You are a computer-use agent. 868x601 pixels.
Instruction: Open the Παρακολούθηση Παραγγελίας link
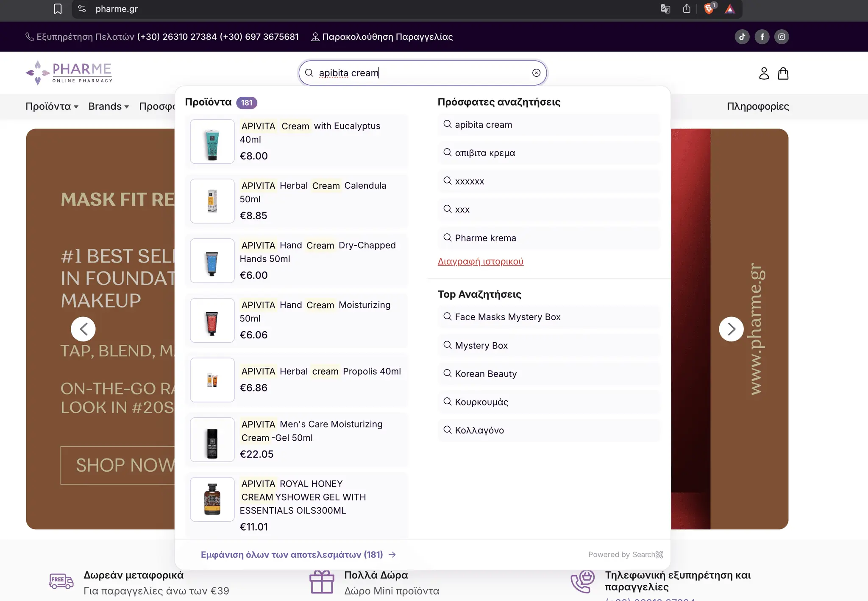click(382, 37)
